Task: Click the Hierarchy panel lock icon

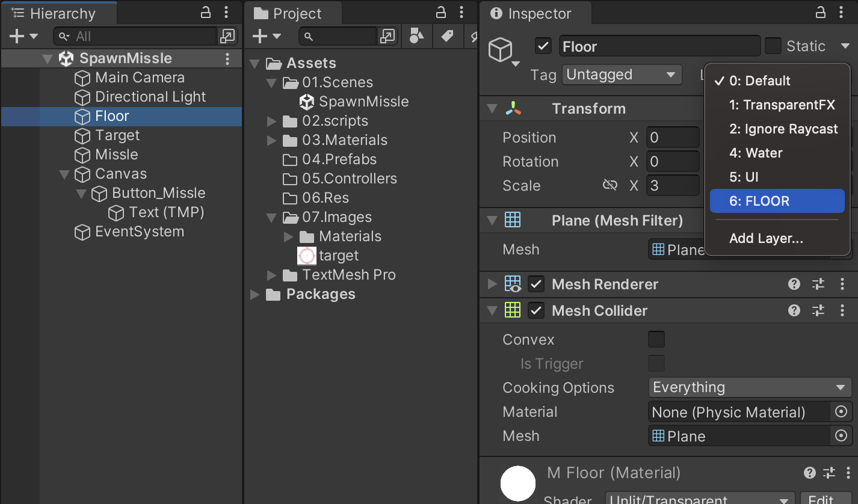Action: (206, 13)
